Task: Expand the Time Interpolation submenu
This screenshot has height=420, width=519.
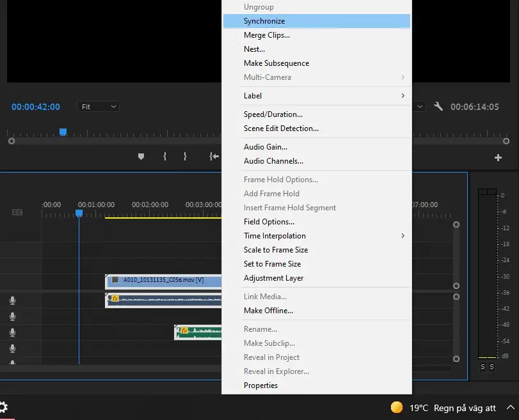Action: pos(317,236)
